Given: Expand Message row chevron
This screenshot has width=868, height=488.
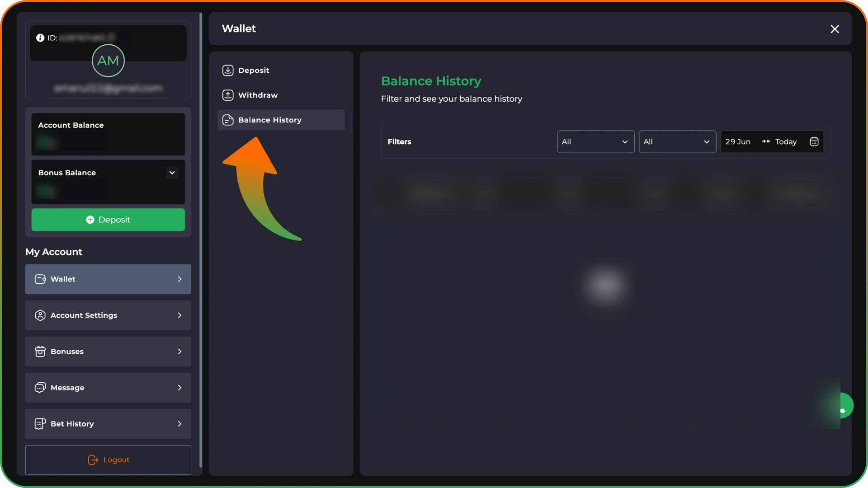Looking at the screenshot, I should tap(179, 388).
